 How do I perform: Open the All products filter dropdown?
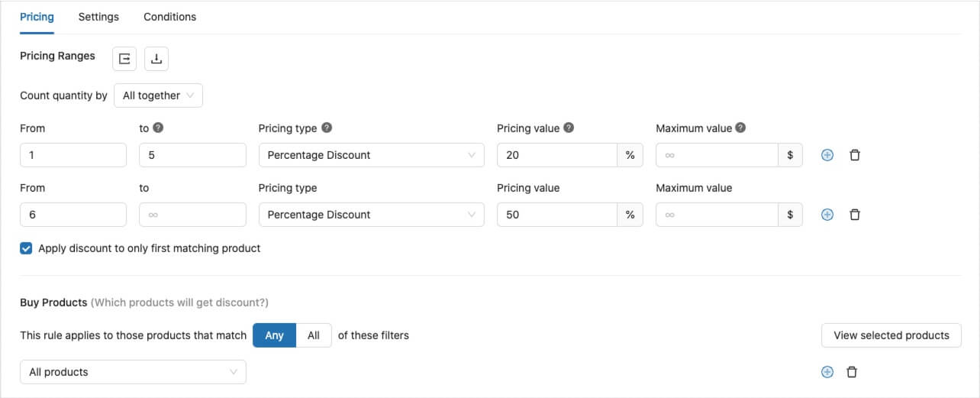[133, 372]
